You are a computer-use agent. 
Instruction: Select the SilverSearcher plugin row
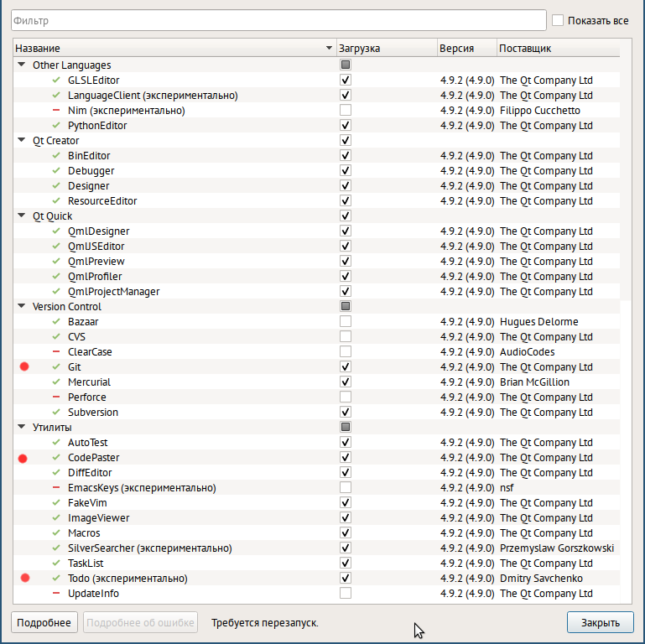pyautogui.click(x=317, y=548)
